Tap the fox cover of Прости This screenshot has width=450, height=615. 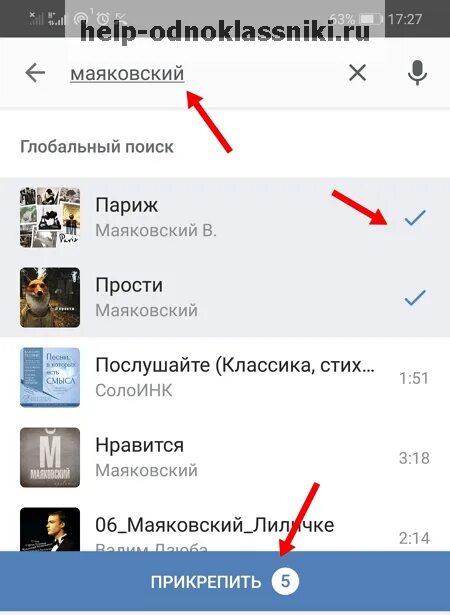click(x=50, y=297)
